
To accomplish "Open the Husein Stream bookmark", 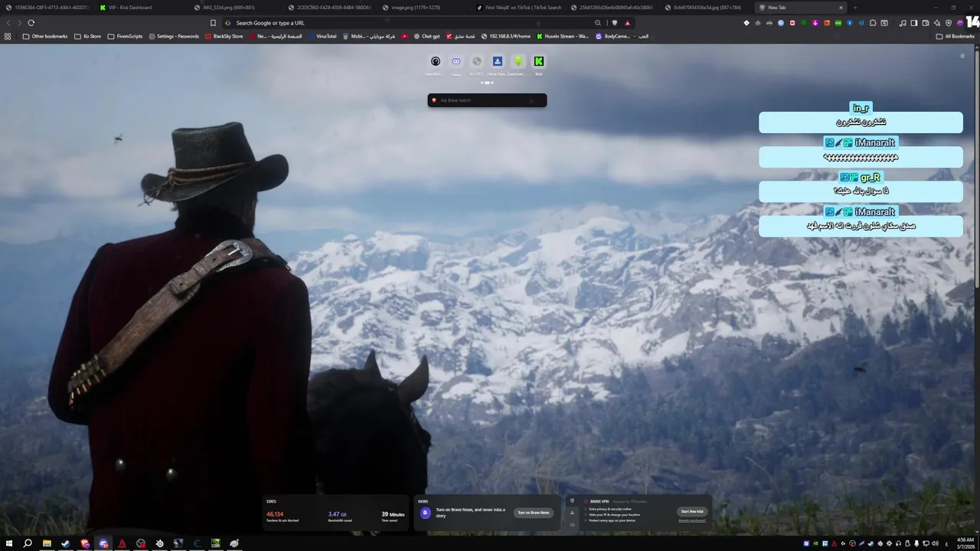I will coord(563,36).
